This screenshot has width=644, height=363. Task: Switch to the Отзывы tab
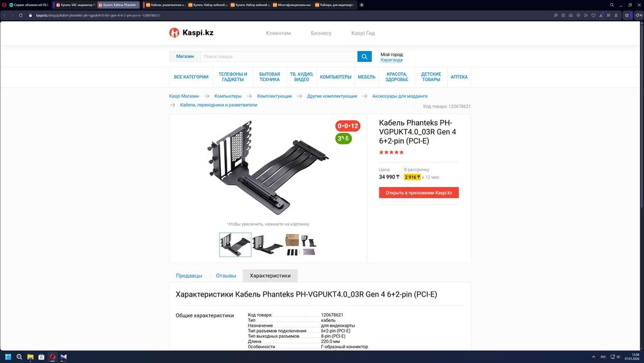click(226, 276)
